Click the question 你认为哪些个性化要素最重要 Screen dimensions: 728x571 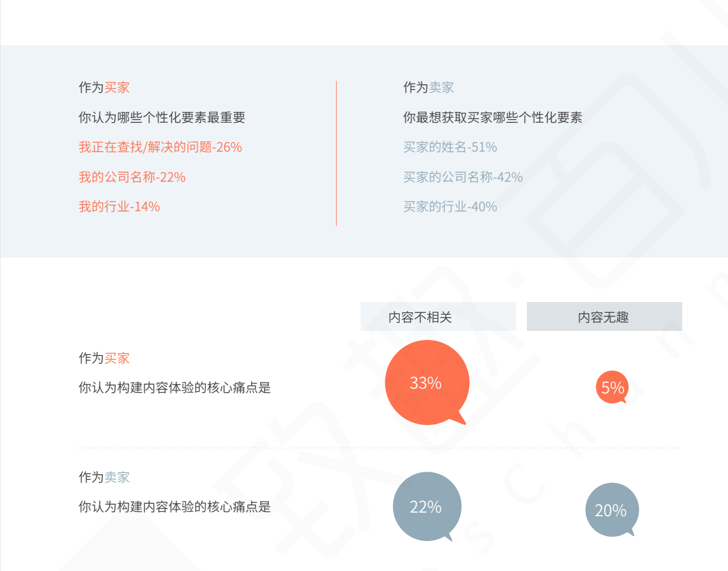162,117
